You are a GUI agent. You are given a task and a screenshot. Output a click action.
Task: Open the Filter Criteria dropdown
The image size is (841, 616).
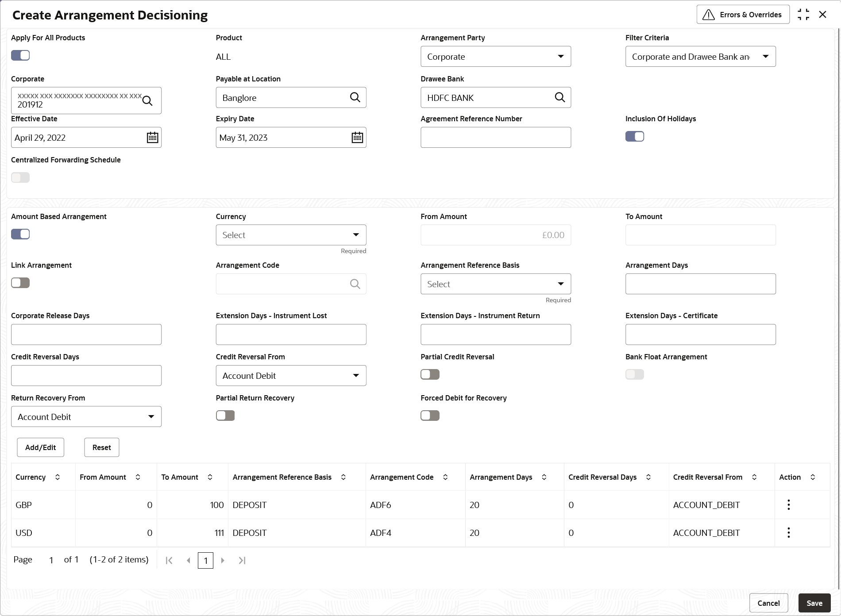pos(700,57)
